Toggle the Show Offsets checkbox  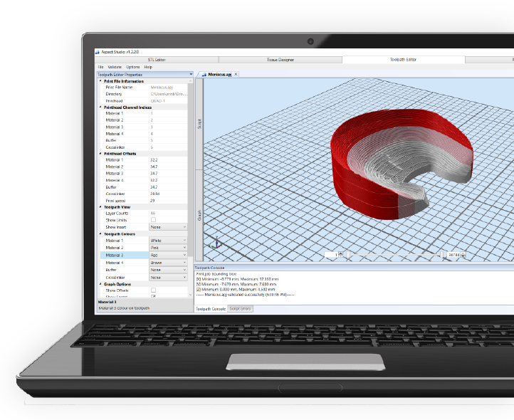(153, 290)
